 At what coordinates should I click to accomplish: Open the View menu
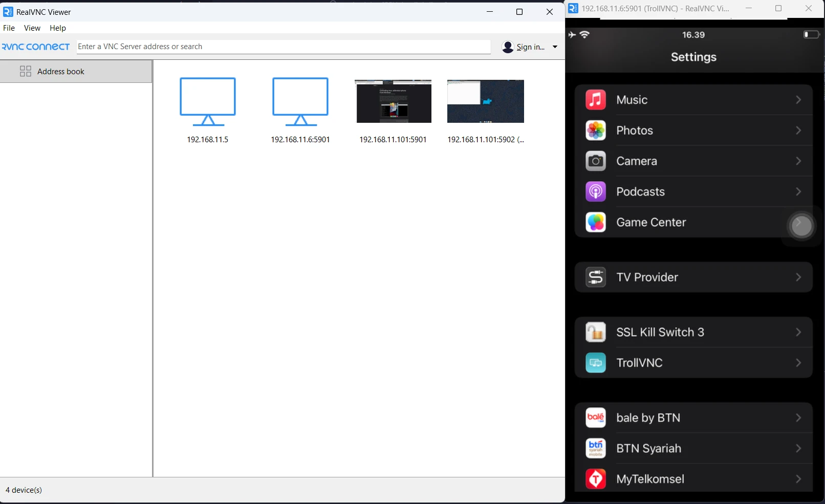point(32,28)
